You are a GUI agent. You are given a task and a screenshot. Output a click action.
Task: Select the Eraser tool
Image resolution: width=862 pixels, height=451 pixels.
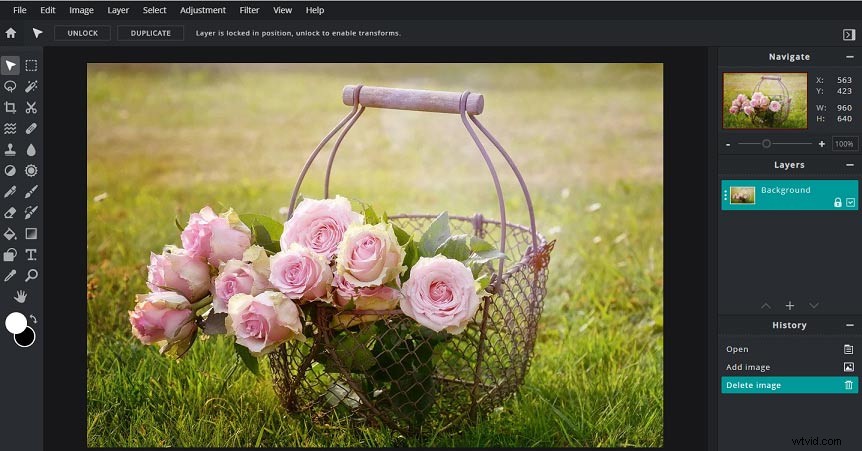point(10,212)
